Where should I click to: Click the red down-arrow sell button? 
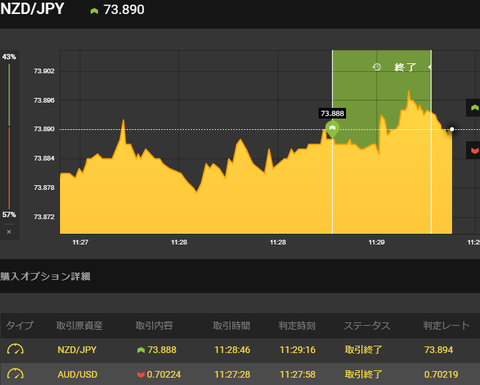click(473, 150)
